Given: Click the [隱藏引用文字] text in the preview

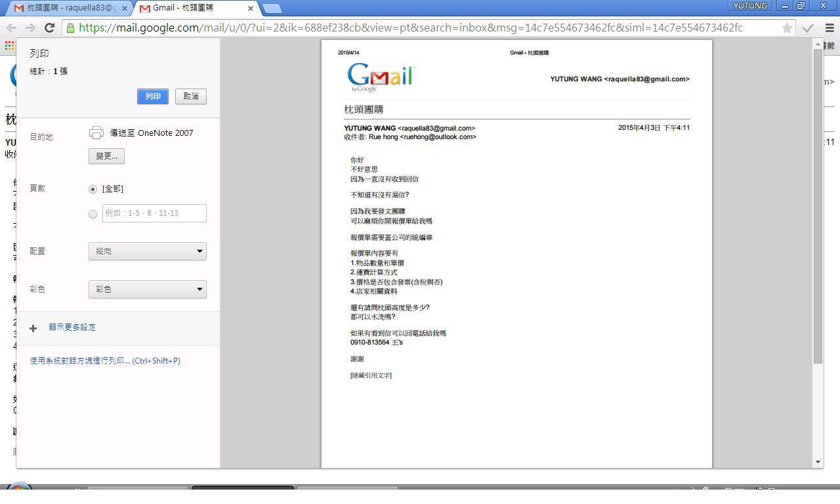Looking at the screenshot, I should [x=371, y=375].
